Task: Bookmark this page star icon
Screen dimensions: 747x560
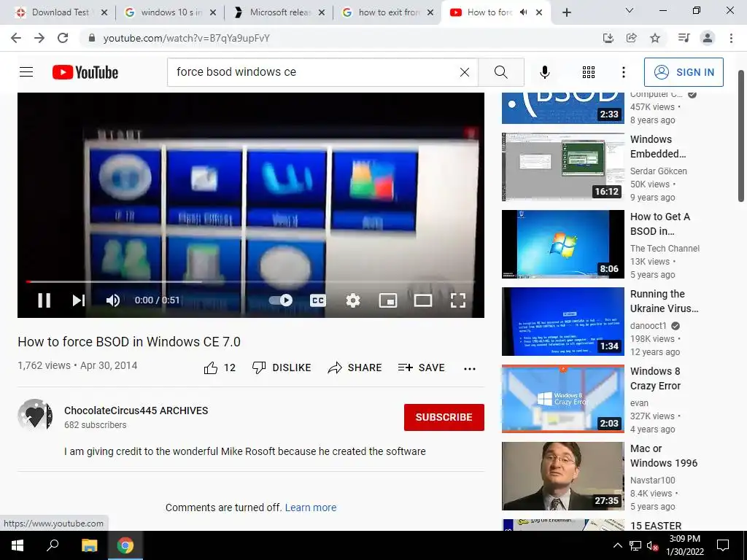Action: coord(655,38)
